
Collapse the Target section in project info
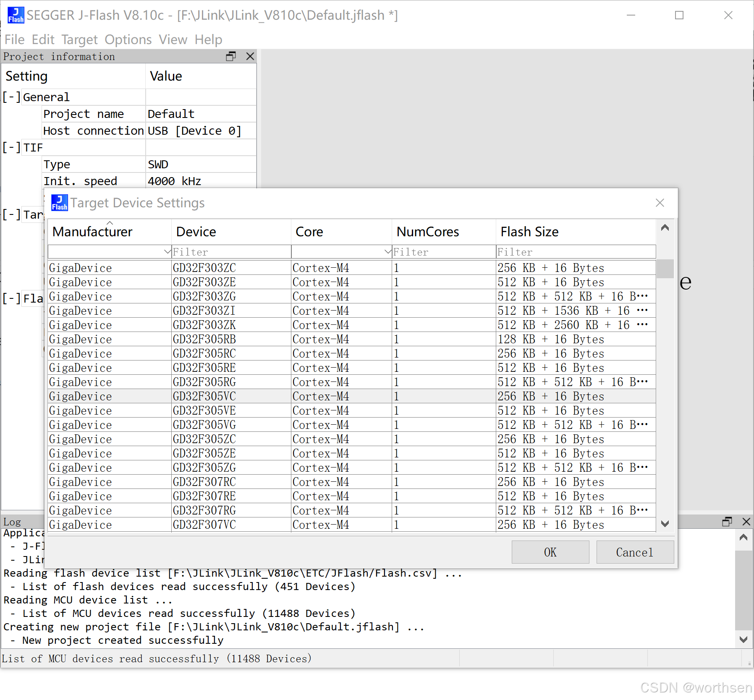(x=11, y=214)
